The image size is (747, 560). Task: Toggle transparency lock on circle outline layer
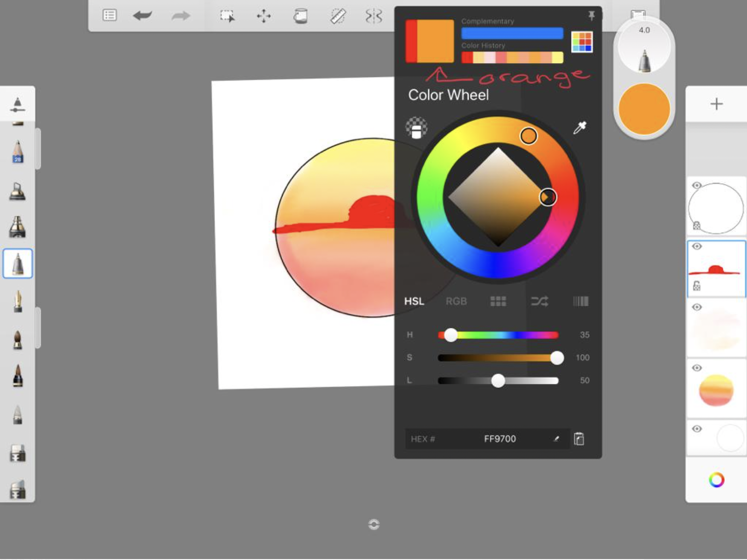tap(696, 226)
